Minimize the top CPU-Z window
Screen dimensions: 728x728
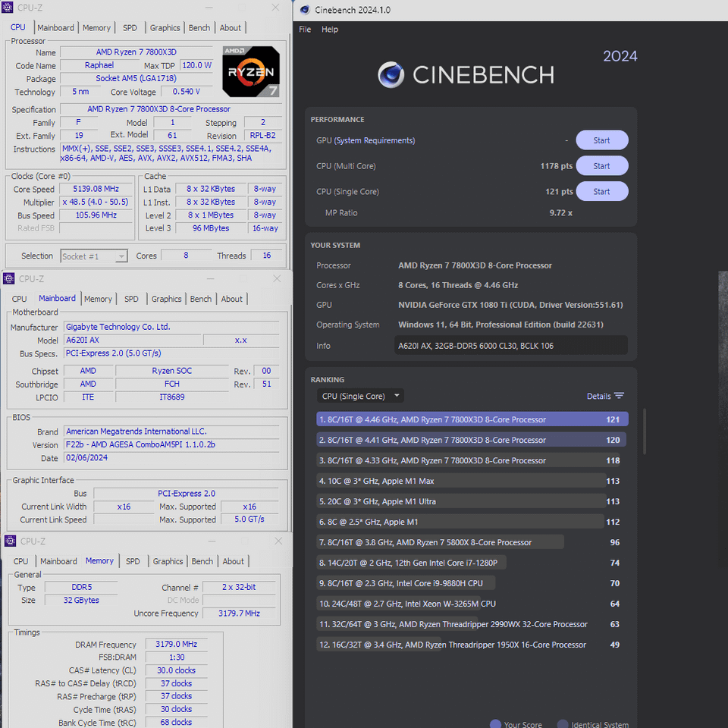(209, 8)
